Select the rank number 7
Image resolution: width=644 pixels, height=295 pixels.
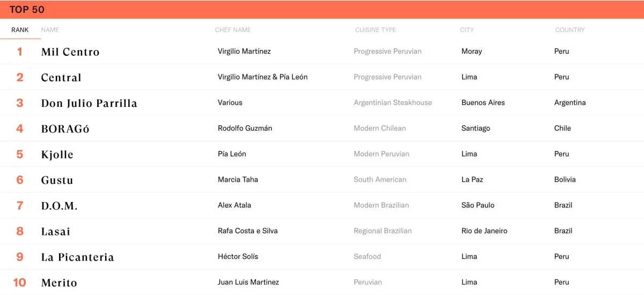click(x=20, y=205)
